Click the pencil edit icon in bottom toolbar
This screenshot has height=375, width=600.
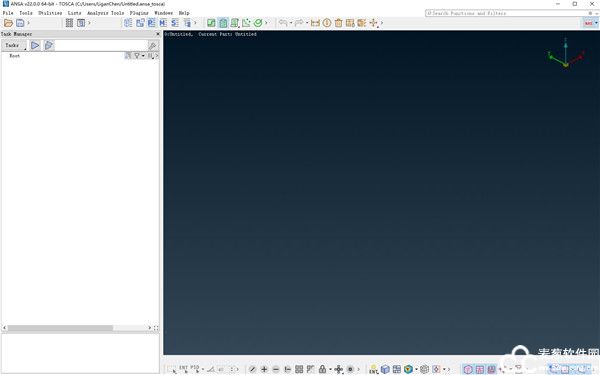tap(252, 369)
